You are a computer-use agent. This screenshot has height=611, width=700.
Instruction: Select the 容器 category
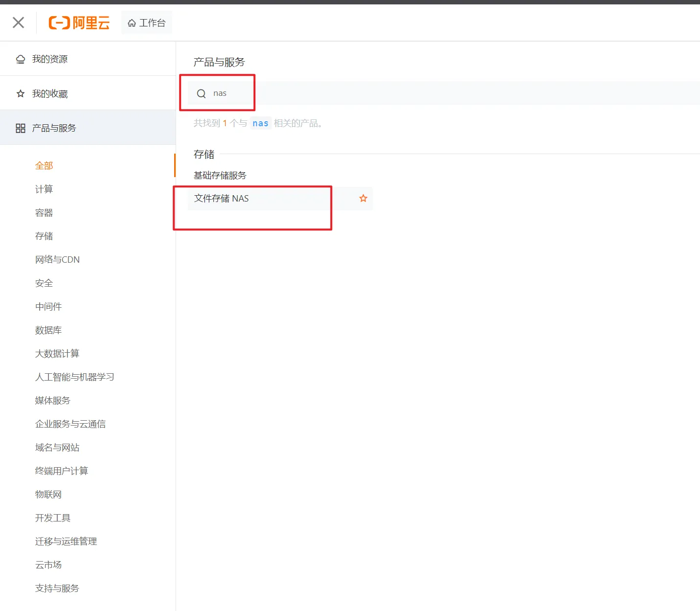(44, 213)
